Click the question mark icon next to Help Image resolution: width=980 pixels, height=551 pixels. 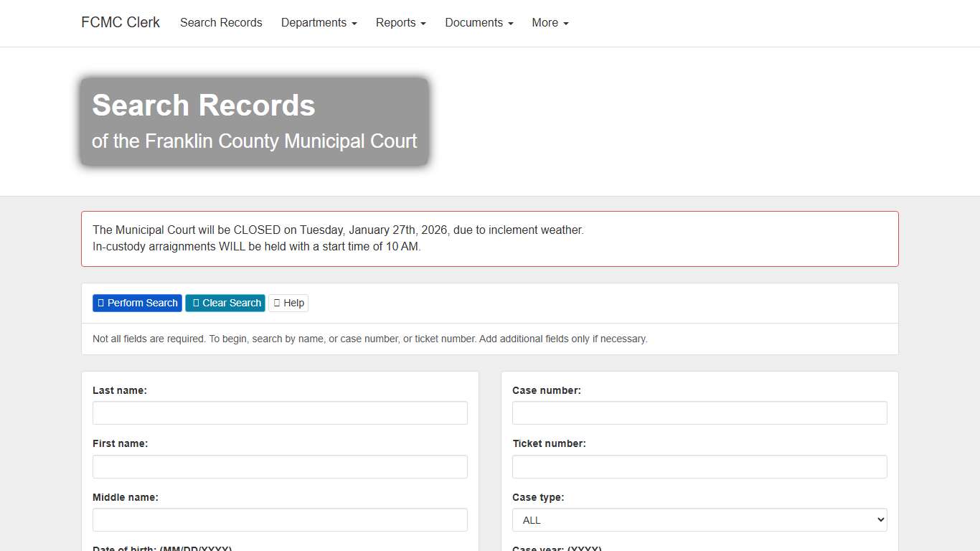[x=277, y=303]
